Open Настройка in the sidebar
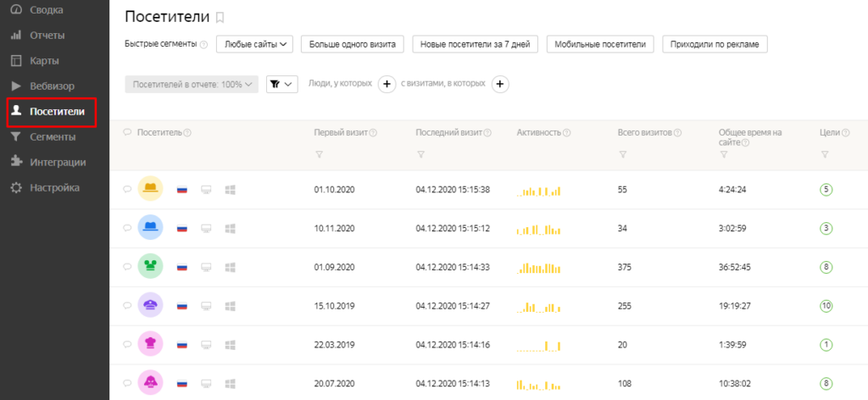The width and height of the screenshot is (868, 400). [x=54, y=187]
